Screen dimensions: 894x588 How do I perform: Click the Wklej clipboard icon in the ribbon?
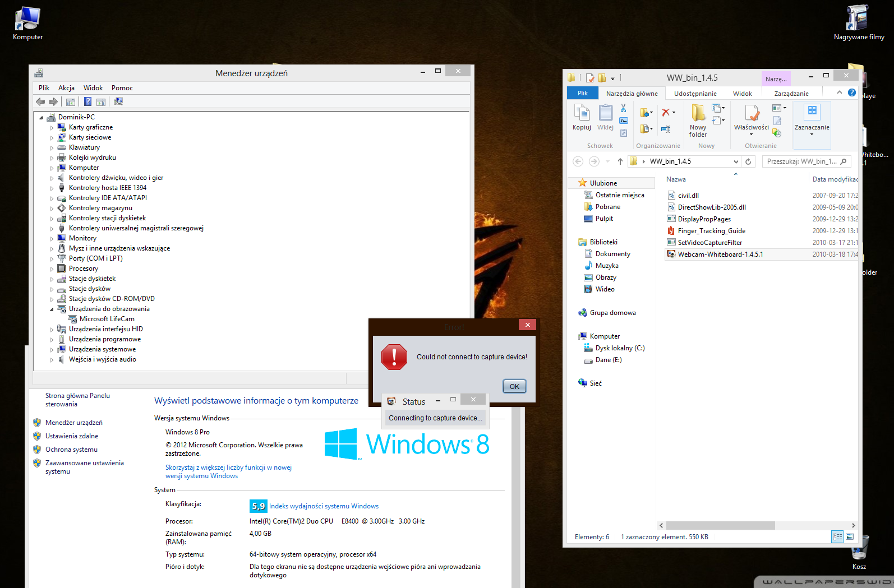click(x=605, y=113)
